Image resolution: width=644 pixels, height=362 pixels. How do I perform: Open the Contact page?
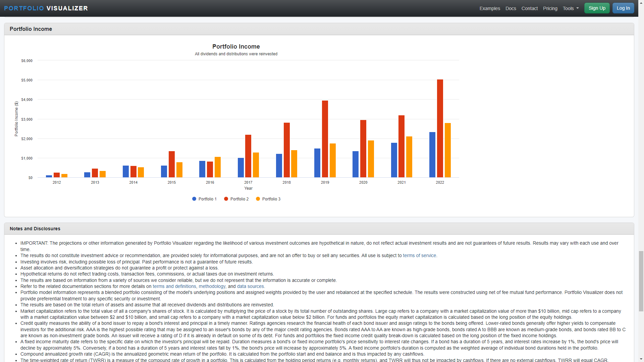click(529, 8)
